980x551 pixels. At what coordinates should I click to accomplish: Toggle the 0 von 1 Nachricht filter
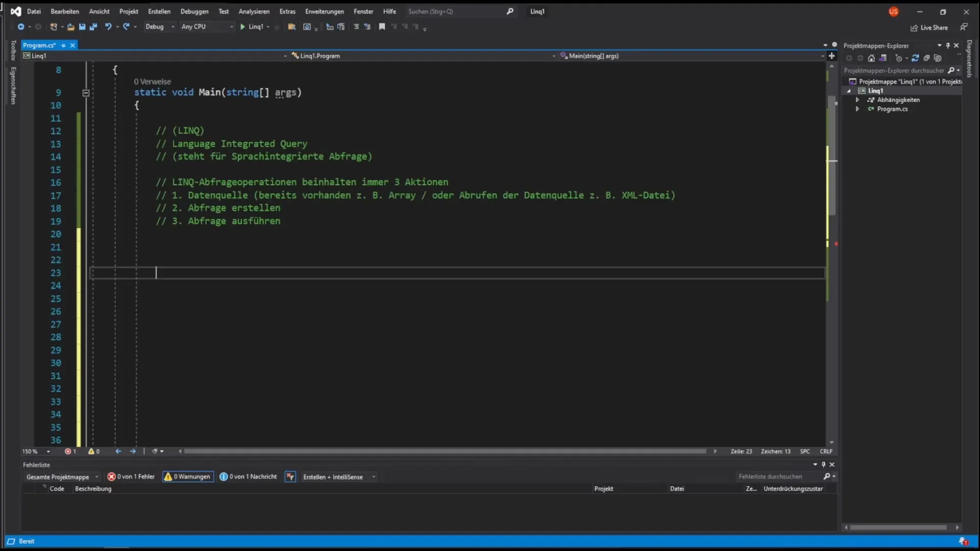coord(248,477)
